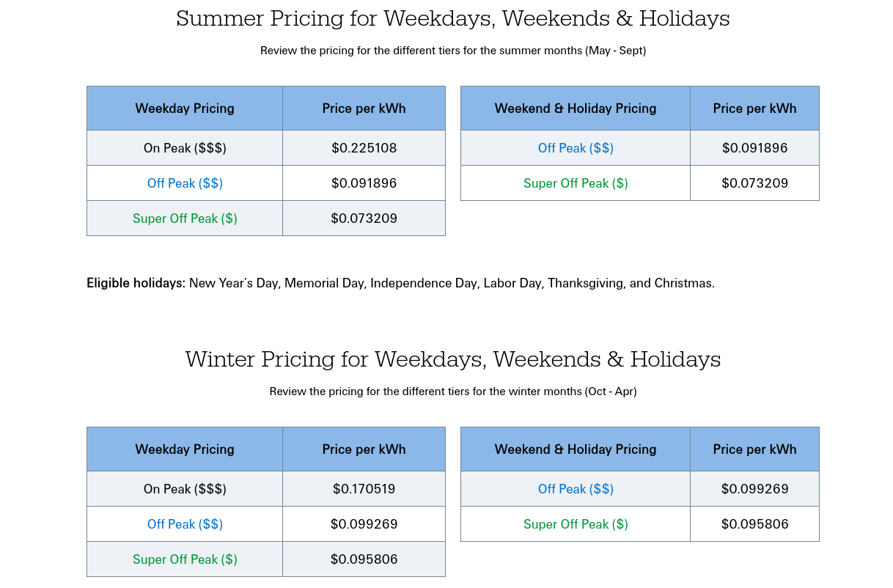Click winter weekday price $0.095806 cell
Screen dimensions: 893x588
click(364, 559)
